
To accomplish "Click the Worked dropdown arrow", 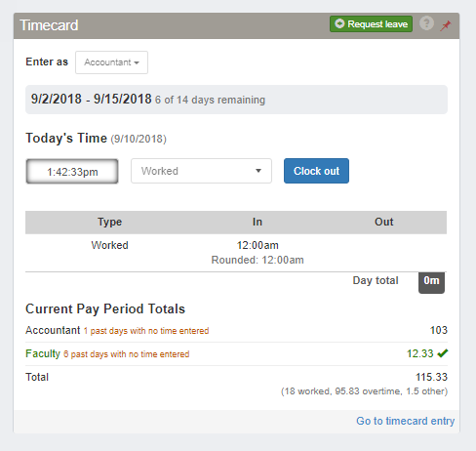I will coord(258,171).
